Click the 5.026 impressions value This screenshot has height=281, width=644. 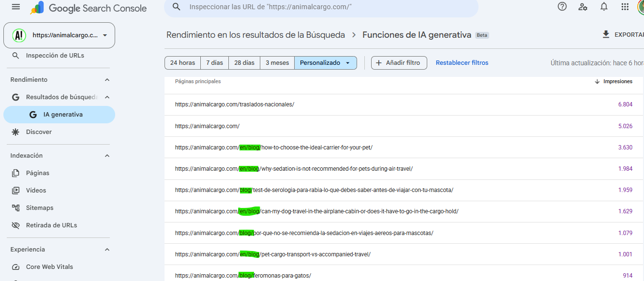coord(625,126)
